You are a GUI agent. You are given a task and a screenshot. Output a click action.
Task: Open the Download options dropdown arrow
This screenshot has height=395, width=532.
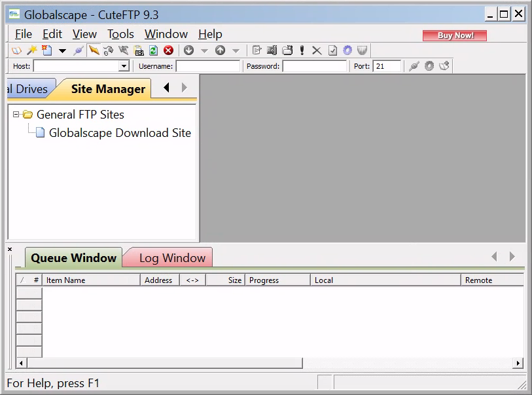point(204,51)
